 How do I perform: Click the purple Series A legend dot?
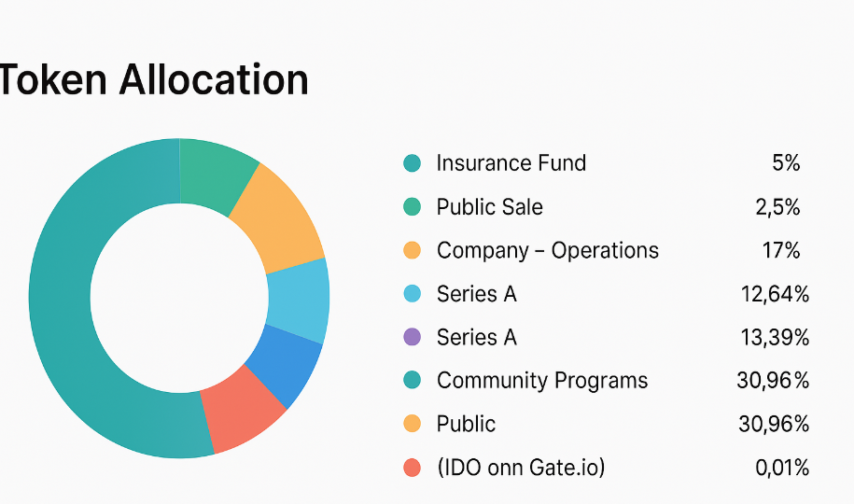tap(412, 337)
